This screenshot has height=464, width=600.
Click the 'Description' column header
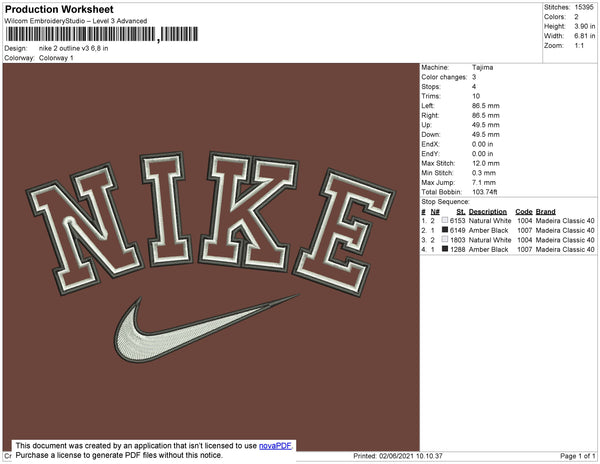(488, 212)
